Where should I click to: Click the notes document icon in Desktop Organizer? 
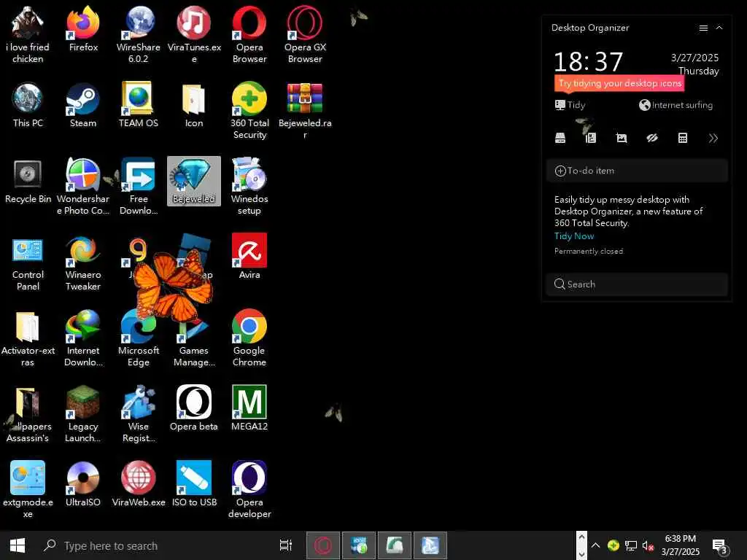click(591, 138)
